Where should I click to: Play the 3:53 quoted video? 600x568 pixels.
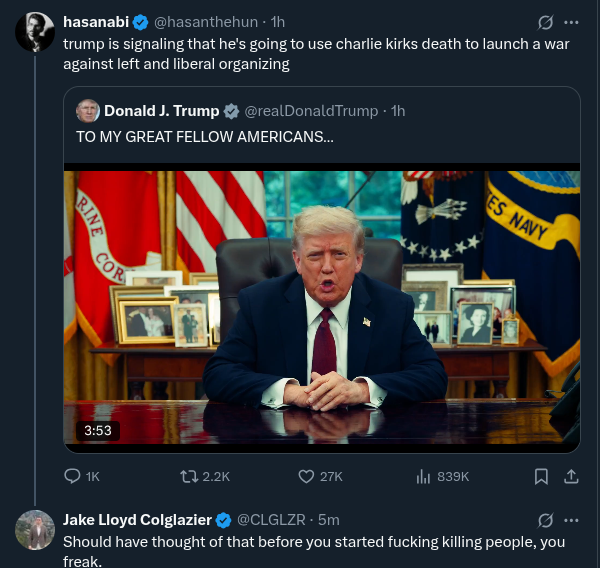322,308
